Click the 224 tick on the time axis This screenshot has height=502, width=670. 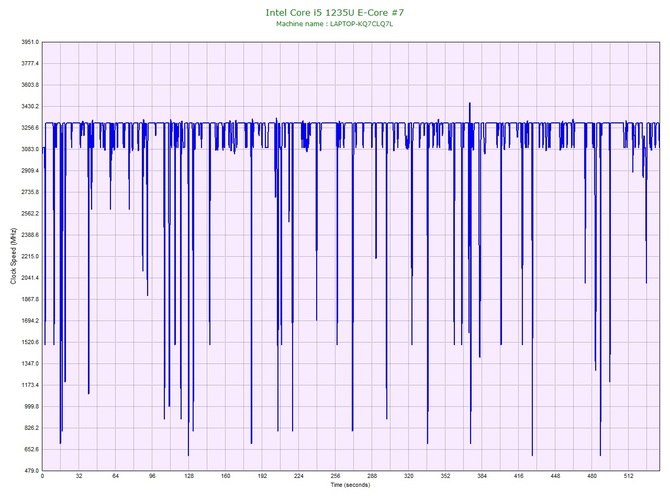point(299,476)
